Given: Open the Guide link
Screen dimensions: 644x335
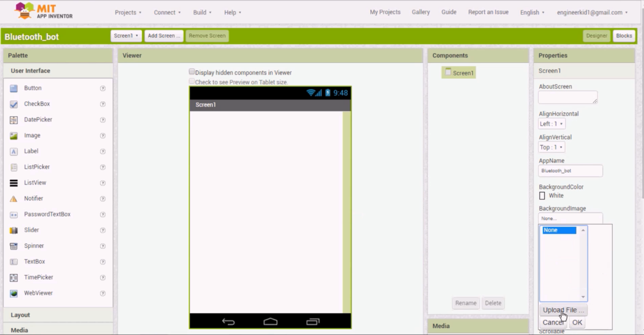Looking at the screenshot, I should tap(449, 12).
